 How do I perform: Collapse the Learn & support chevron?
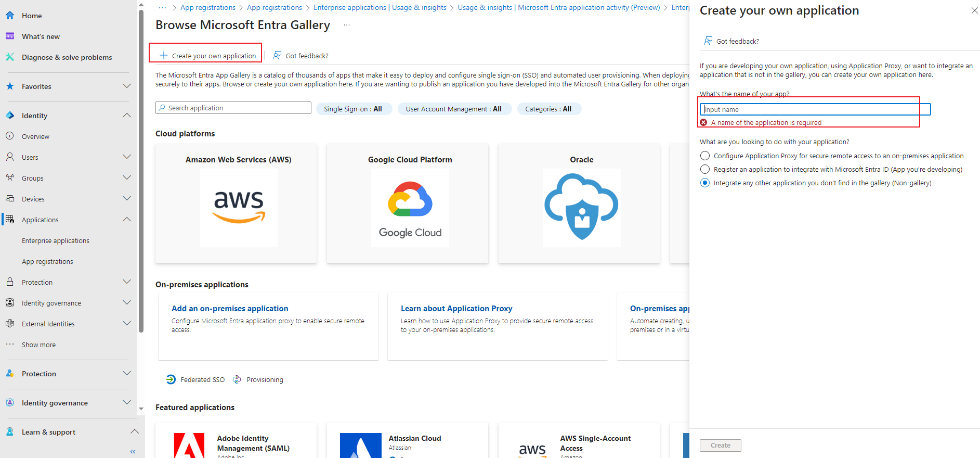point(135,431)
